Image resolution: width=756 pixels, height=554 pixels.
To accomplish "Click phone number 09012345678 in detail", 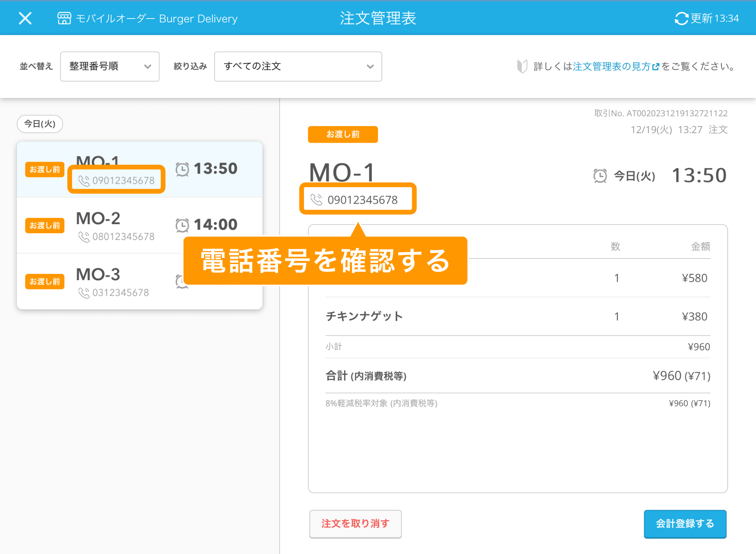I will pos(363,200).
